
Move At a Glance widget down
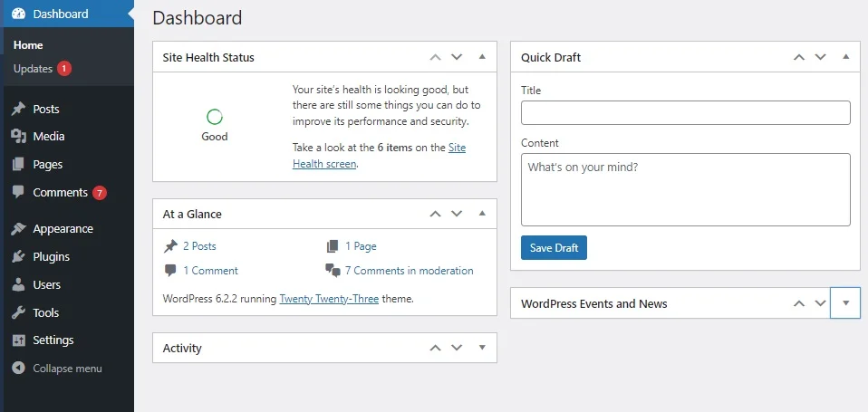(457, 214)
